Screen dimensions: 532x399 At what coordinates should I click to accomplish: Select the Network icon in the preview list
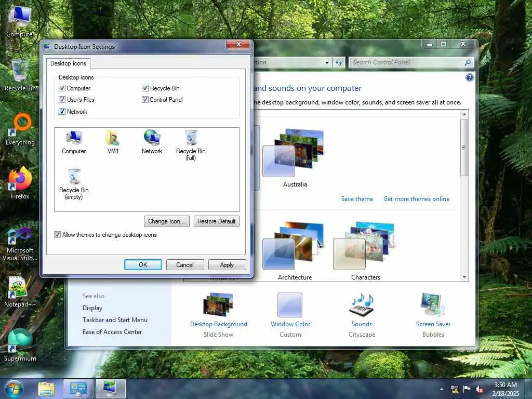pyautogui.click(x=152, y=142)
